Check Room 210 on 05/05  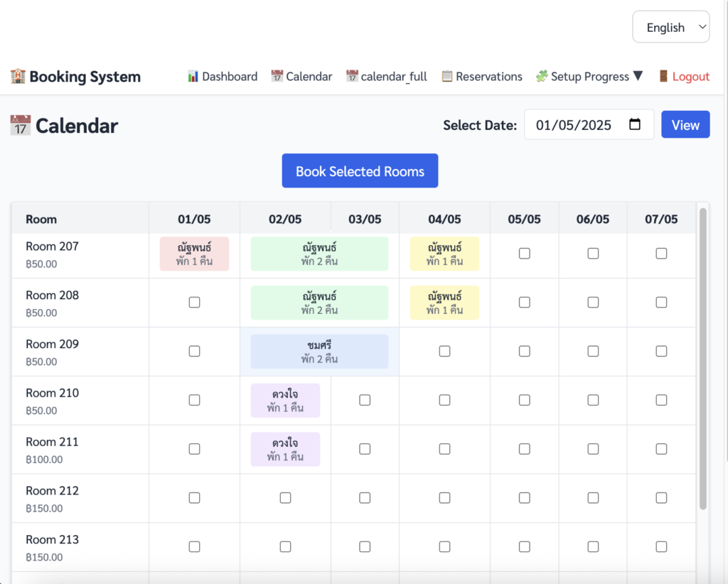[524, 400]
